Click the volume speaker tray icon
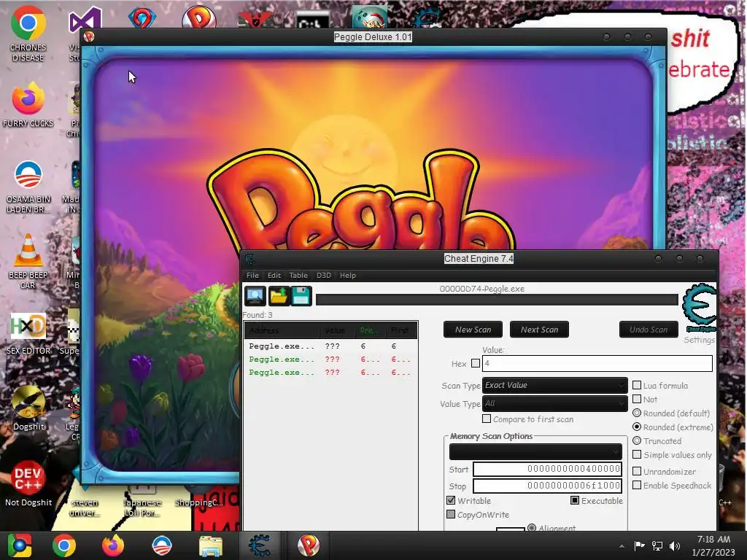 [x=674, y=545]
